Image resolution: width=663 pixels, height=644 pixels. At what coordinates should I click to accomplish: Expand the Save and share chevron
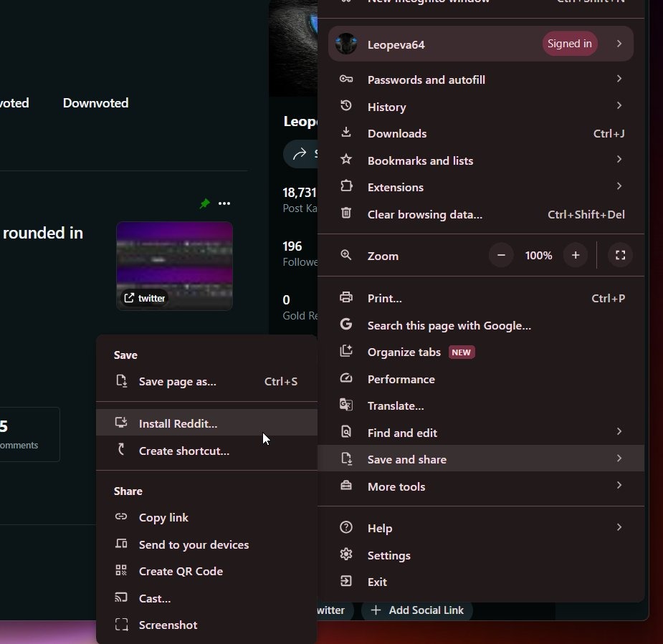[619, 458]
